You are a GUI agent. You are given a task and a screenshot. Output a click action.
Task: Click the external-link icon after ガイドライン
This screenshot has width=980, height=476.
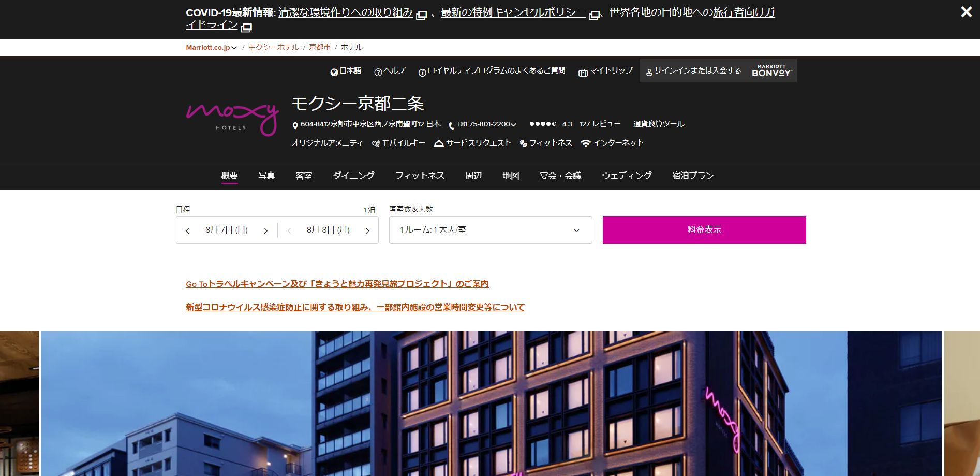coord(246,27)
